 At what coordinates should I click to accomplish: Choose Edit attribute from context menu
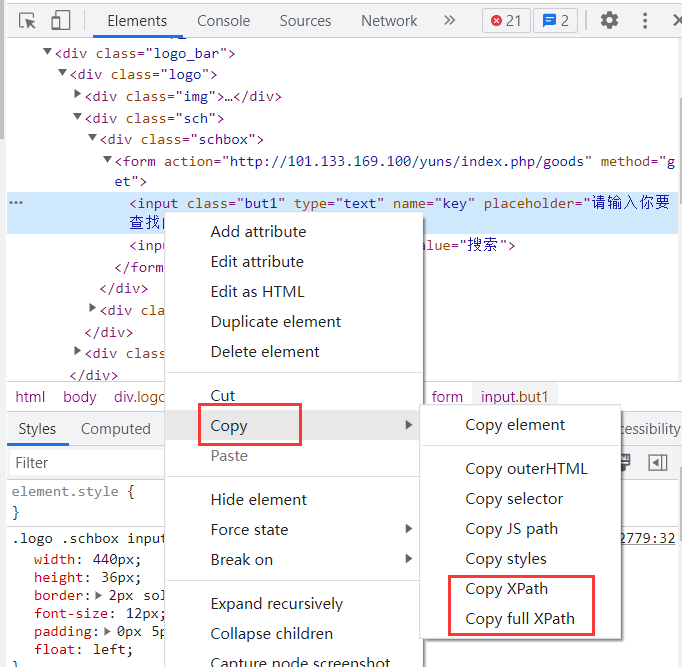pos(257,262)
